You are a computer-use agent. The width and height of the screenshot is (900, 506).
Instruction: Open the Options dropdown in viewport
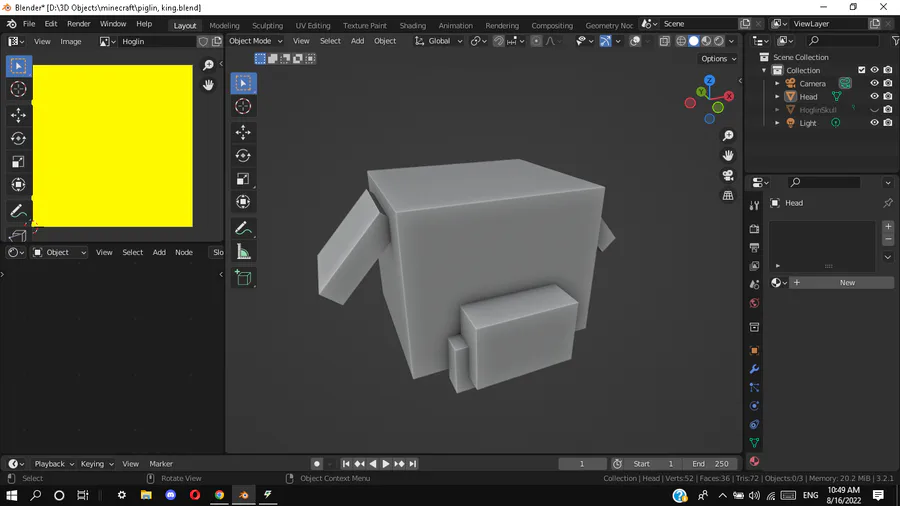tap(718, 59)
